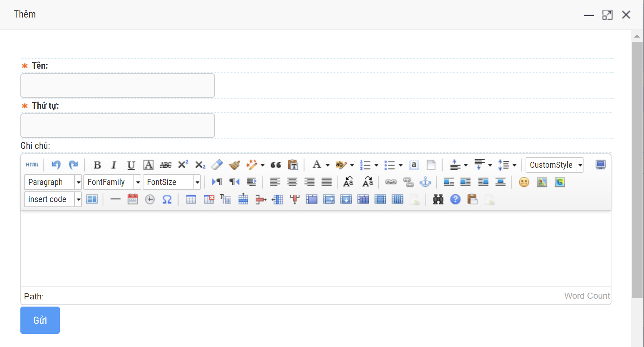This screenshot has height=347, width=644.
Task: Insert a hyperlink with the link icon
Action: (x=391, y=182)
